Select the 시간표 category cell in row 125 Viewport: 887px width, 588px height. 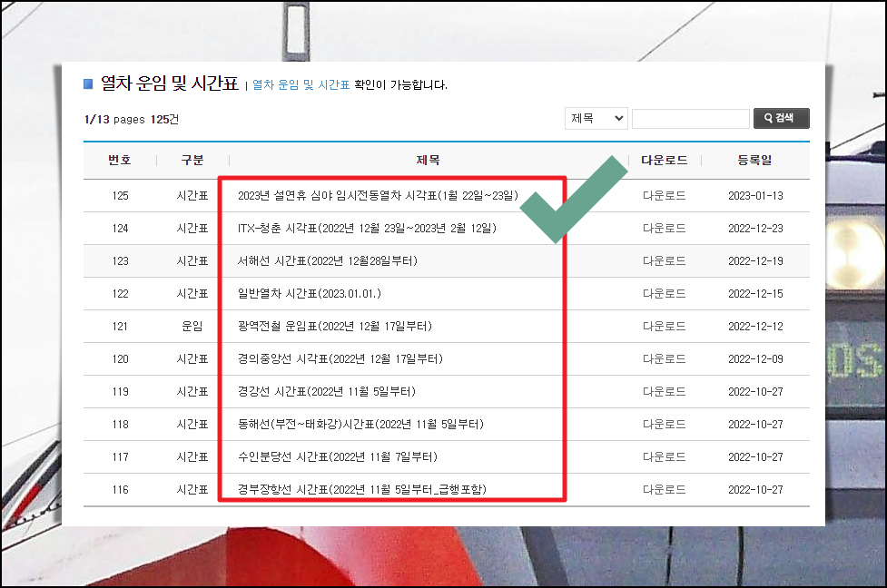(x=192, y=196)
